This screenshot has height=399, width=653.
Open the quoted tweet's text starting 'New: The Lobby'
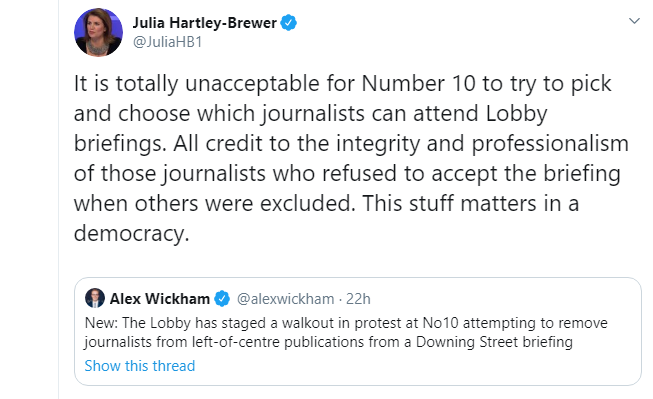tap(346, 332)
